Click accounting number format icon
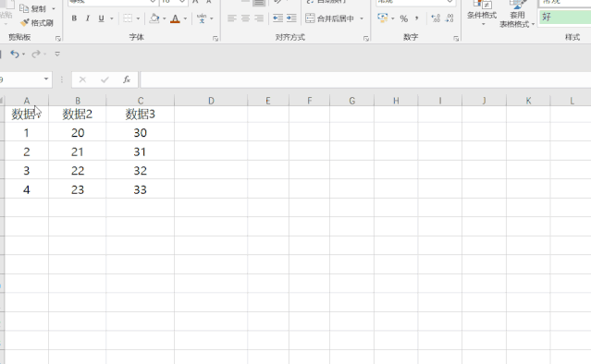 [383, 18]
